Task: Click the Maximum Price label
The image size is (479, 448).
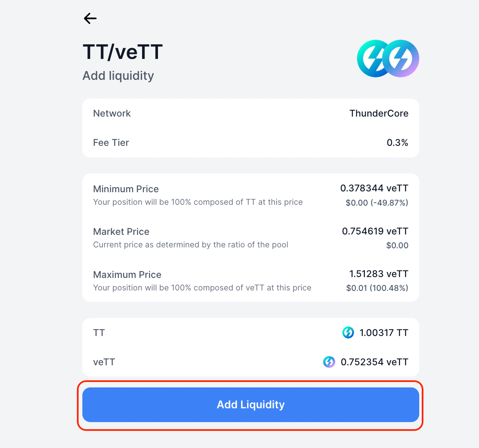Action: 127,275
